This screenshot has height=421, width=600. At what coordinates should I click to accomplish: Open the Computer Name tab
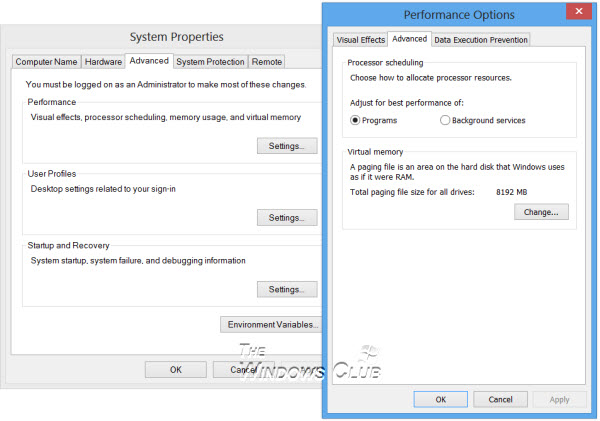coord(46,62)
